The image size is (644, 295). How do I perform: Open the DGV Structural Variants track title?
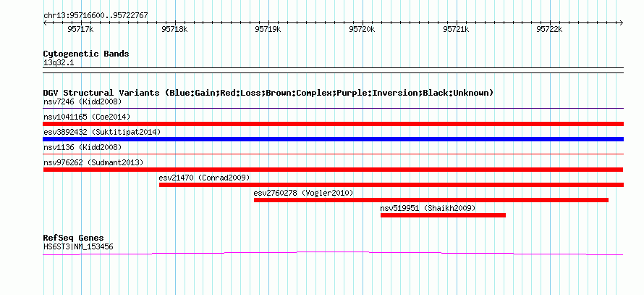(268, 93)
